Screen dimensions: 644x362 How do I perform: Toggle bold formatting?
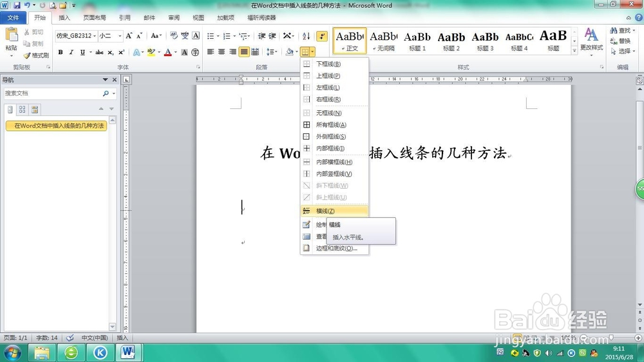pyautogui.click(x=61, y=52)
